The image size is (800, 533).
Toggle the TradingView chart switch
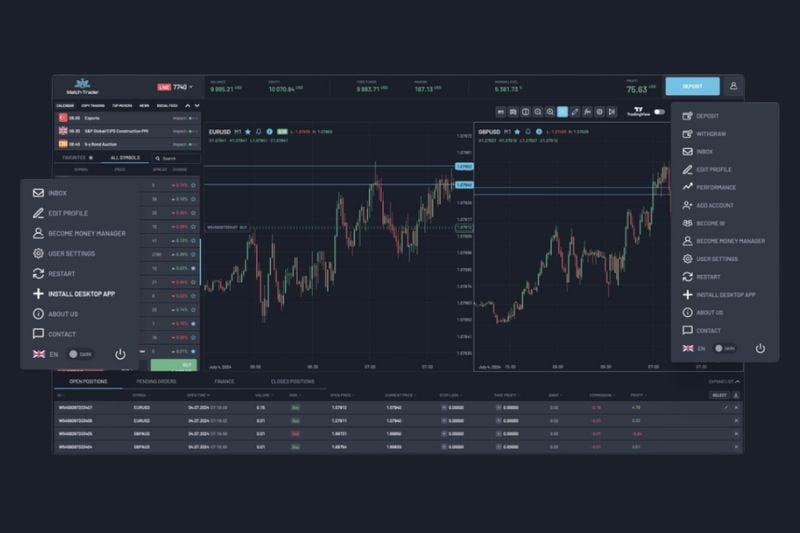(x=659, y=112)
